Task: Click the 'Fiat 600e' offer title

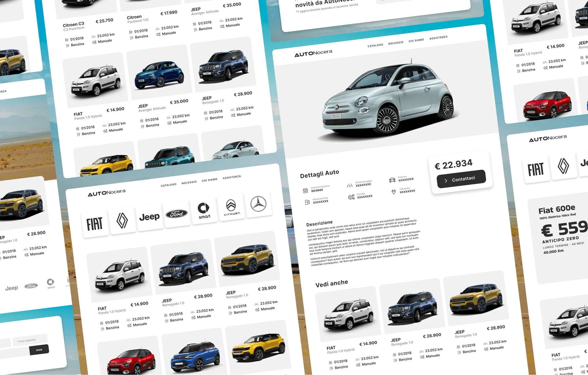Action: tap(557, 209)
